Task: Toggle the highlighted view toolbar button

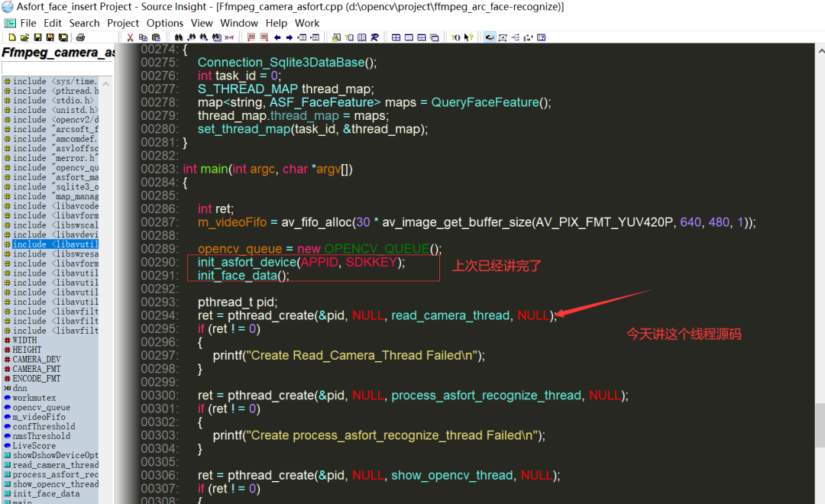Action: click(490, 37)
